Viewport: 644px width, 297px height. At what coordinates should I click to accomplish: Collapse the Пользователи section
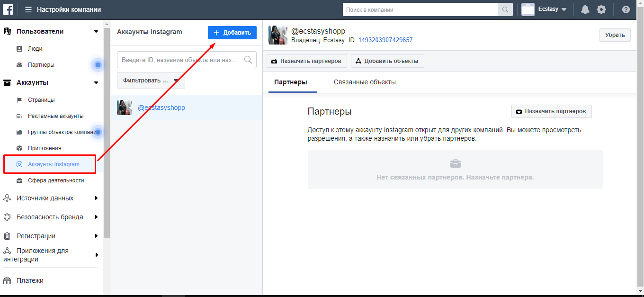[96, 31]
